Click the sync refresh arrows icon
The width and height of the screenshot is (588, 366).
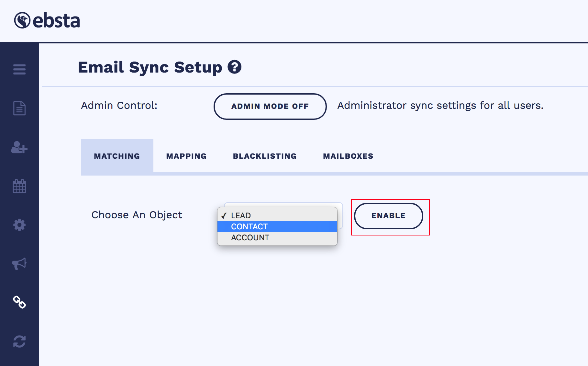19,341
